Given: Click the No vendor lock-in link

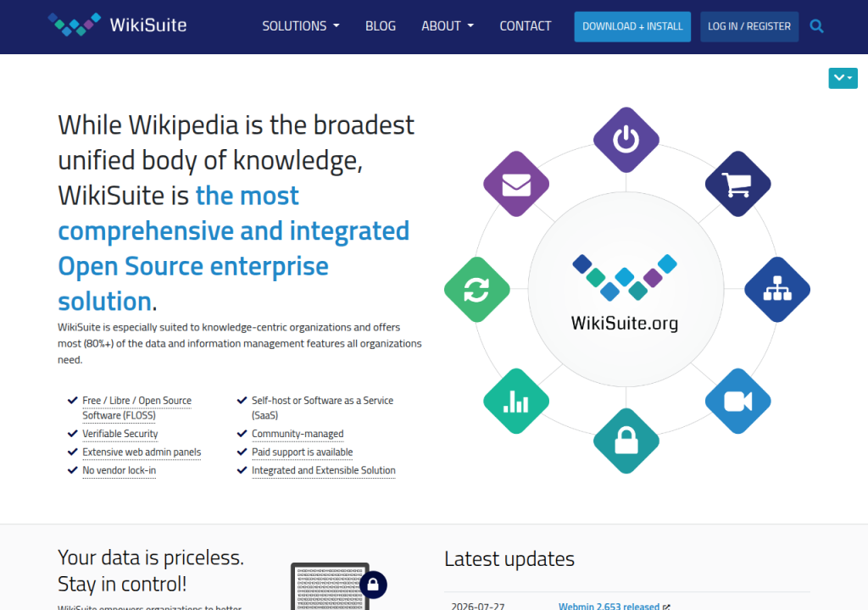Looking at the screenshot, I should pos(119,470).
